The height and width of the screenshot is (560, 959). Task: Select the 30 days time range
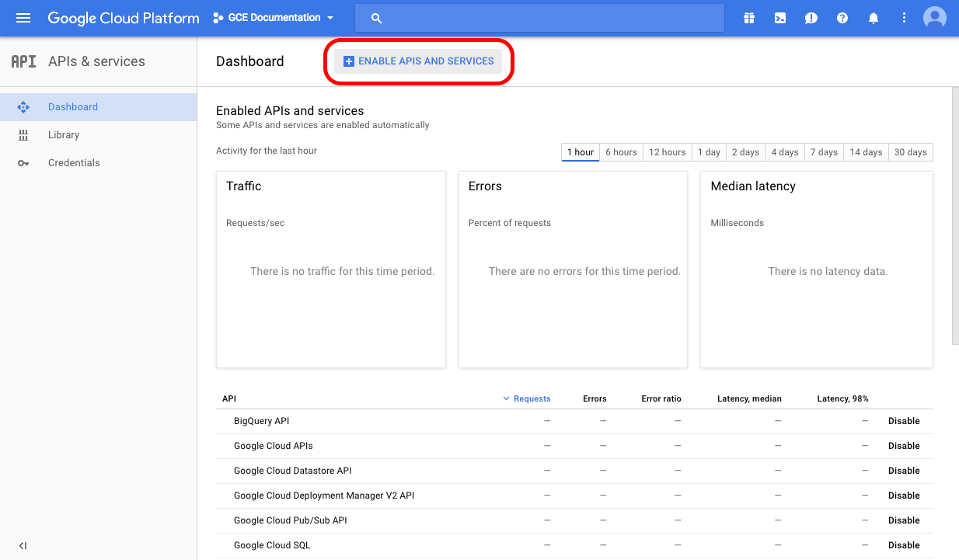(911, 152)
